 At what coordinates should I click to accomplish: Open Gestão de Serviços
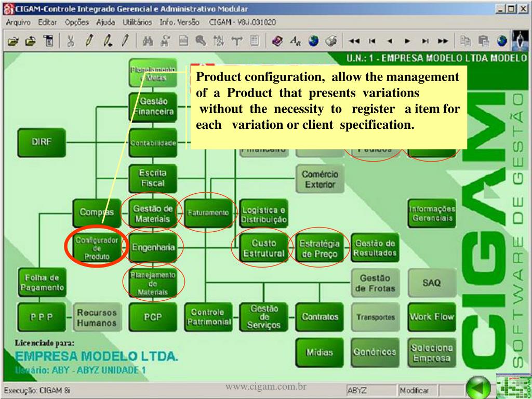264,317
